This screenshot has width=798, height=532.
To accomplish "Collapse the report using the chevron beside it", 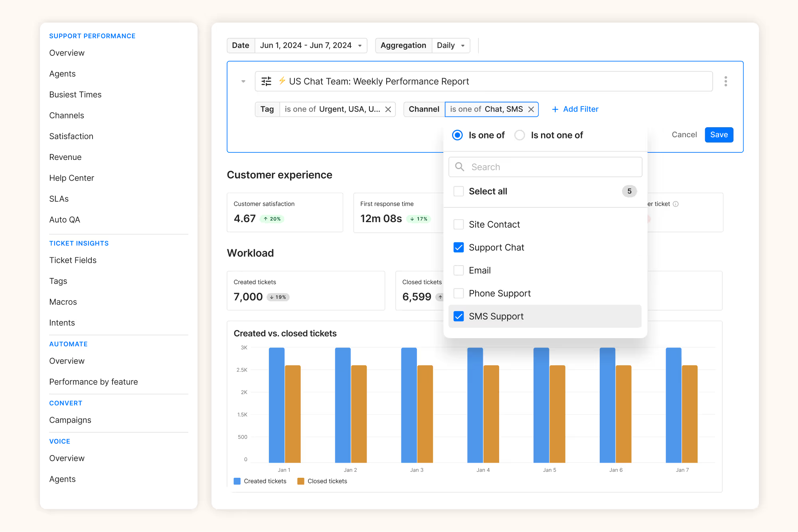I will click(x=243, y=81).
